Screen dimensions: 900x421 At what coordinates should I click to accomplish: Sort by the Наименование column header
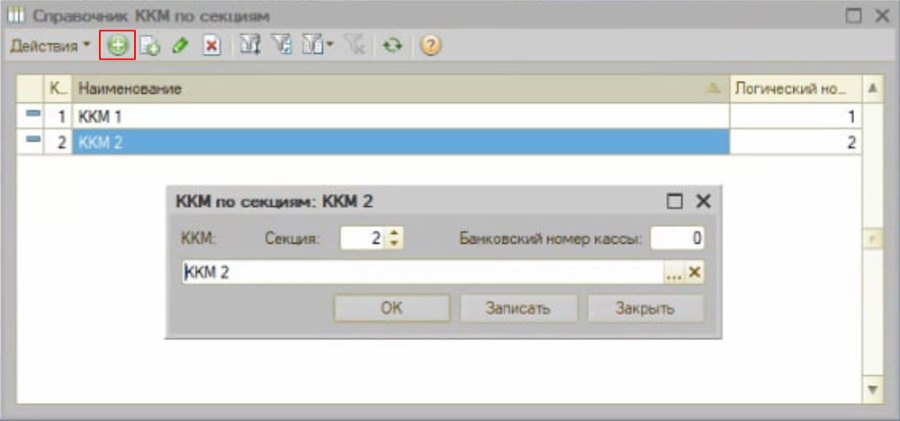point(401,88)
